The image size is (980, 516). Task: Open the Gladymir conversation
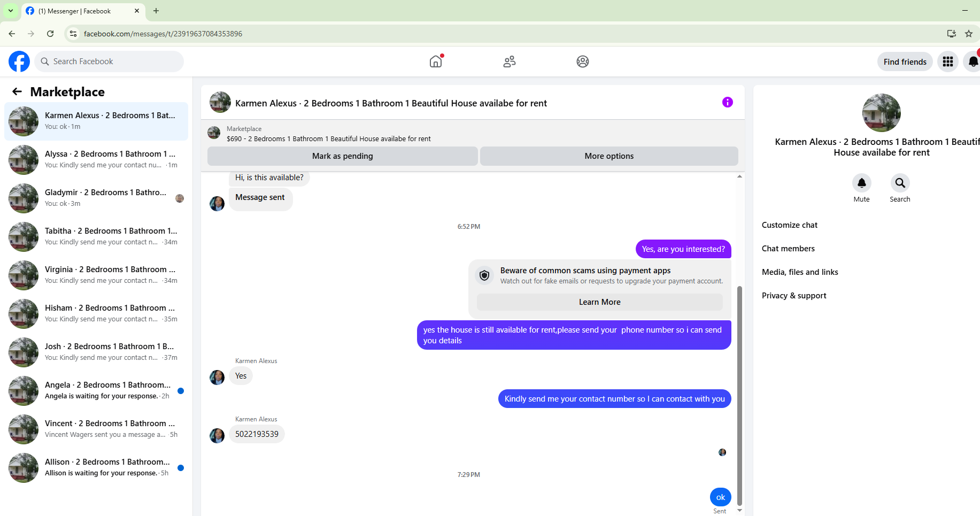pyautogui.click(x=96, y=198)
